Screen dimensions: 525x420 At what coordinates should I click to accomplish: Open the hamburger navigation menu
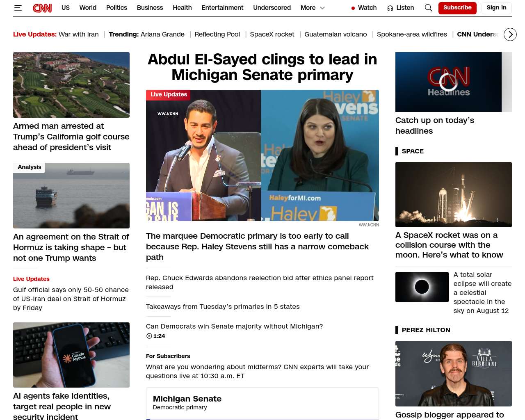pyautogui.click(x=18, y=8)
